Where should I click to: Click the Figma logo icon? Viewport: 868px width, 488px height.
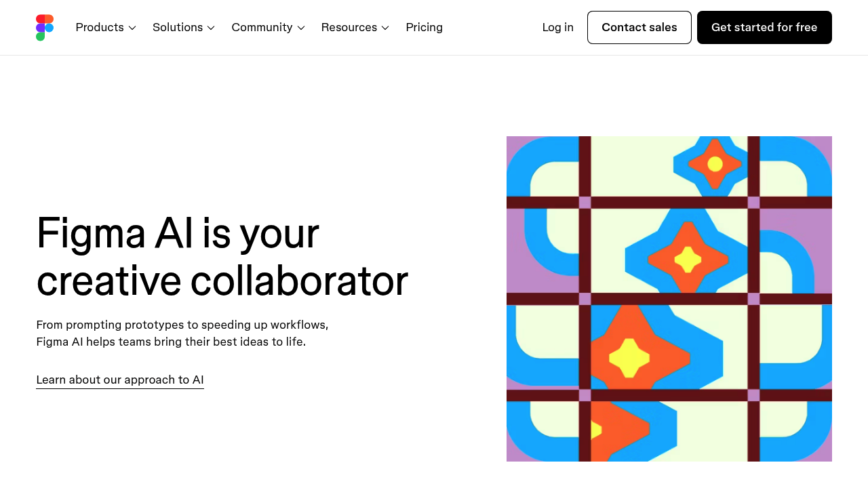coord(44,27)
